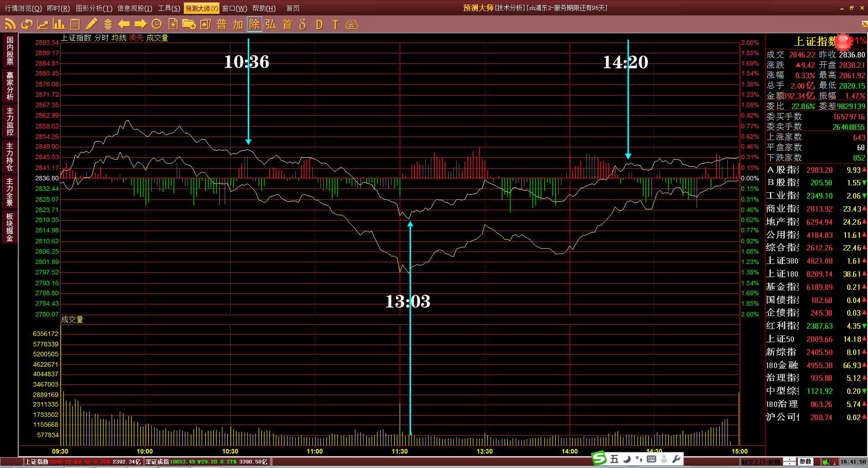Open the 即时(R) menu
This screenshot has width=868, height=468.
click(58, 8)
